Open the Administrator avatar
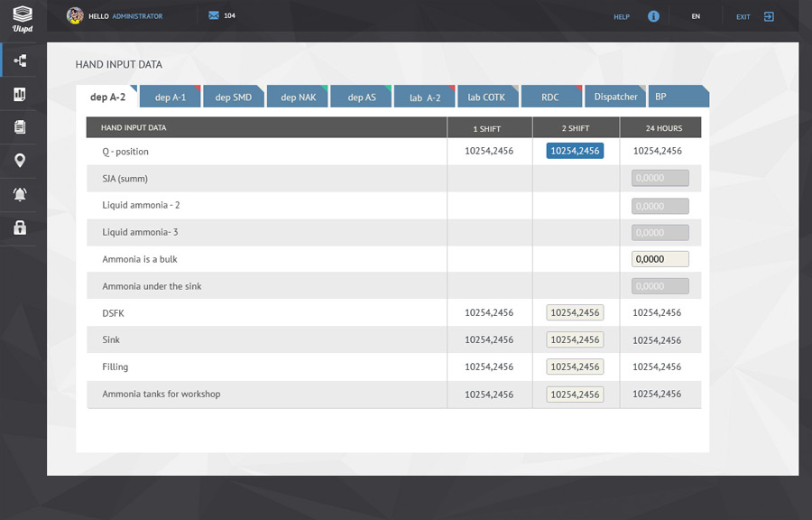Viewport: 812px width, 520px height. (74, 15)
